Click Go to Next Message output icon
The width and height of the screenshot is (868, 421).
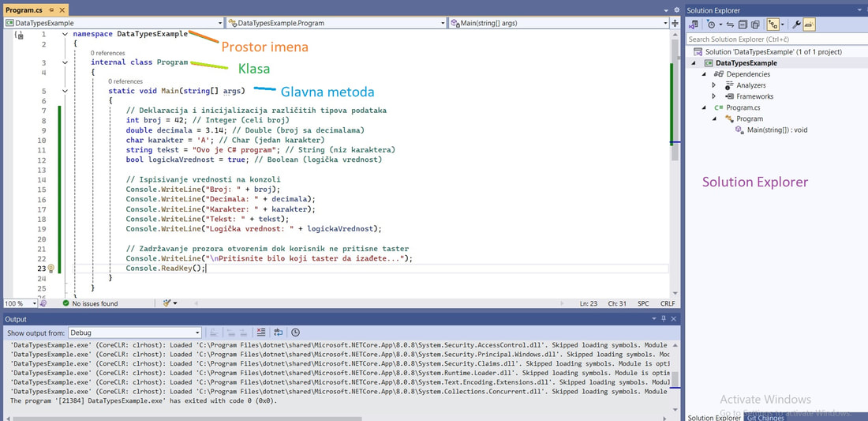pyautogui.click(x=242, y=333)
